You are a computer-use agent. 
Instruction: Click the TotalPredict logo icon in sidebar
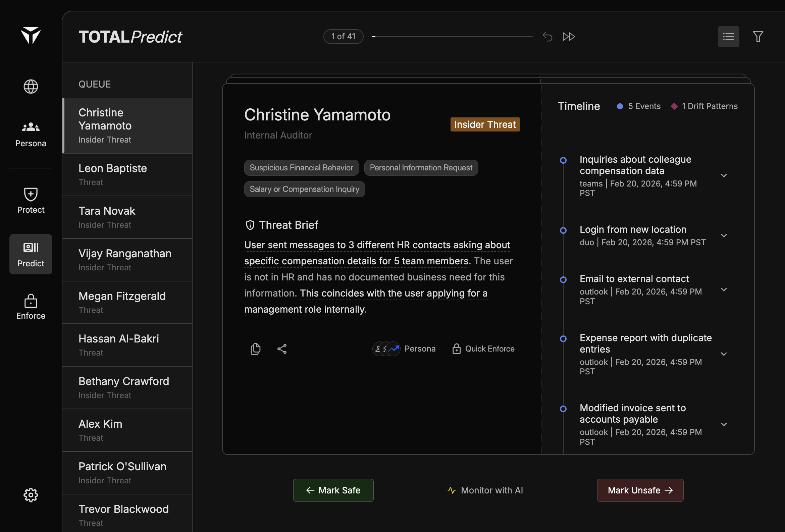[x=31, y=36]
